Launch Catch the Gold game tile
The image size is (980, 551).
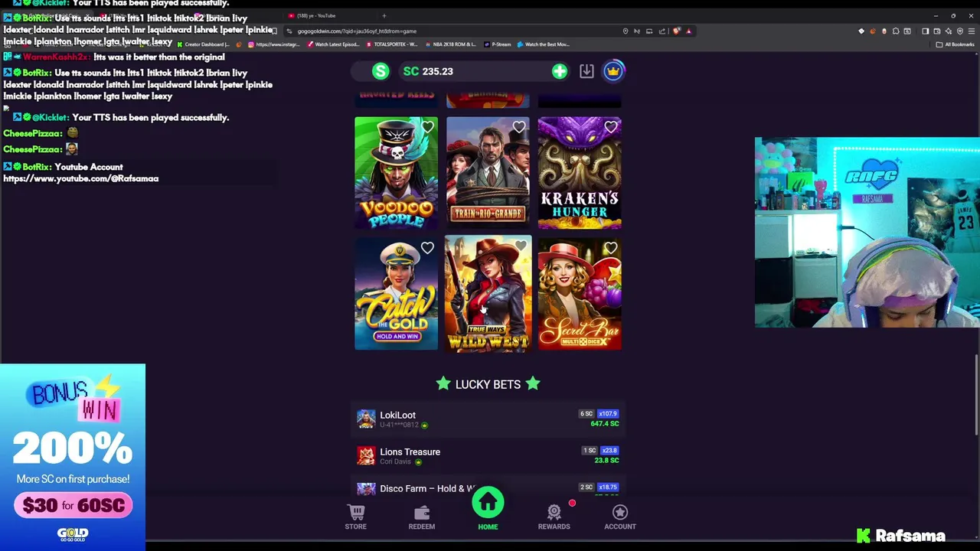pyautogui.click(x=396, y=294)
